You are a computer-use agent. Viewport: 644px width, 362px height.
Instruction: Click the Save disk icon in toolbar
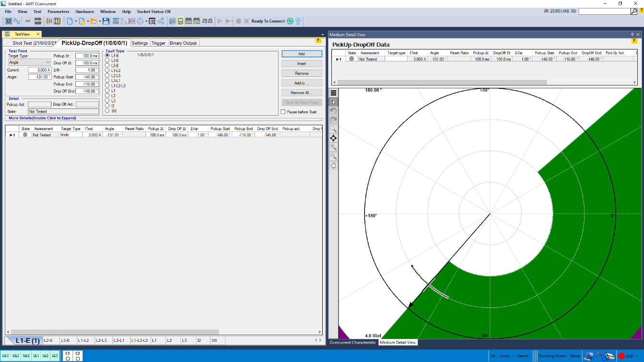click(x=106, y=21)
